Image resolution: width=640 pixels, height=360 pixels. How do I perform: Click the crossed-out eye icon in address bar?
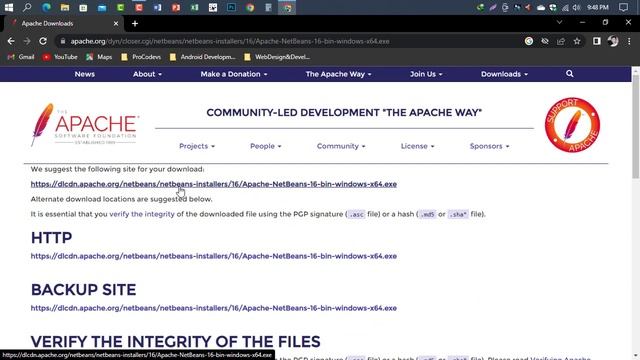pyautogui.click(x=545, y=41)
